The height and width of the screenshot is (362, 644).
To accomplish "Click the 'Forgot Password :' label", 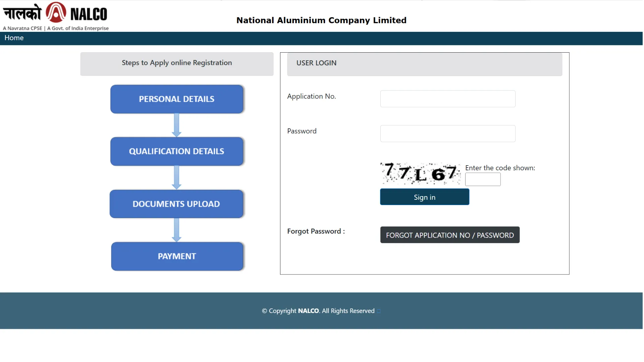I will 316,231.
